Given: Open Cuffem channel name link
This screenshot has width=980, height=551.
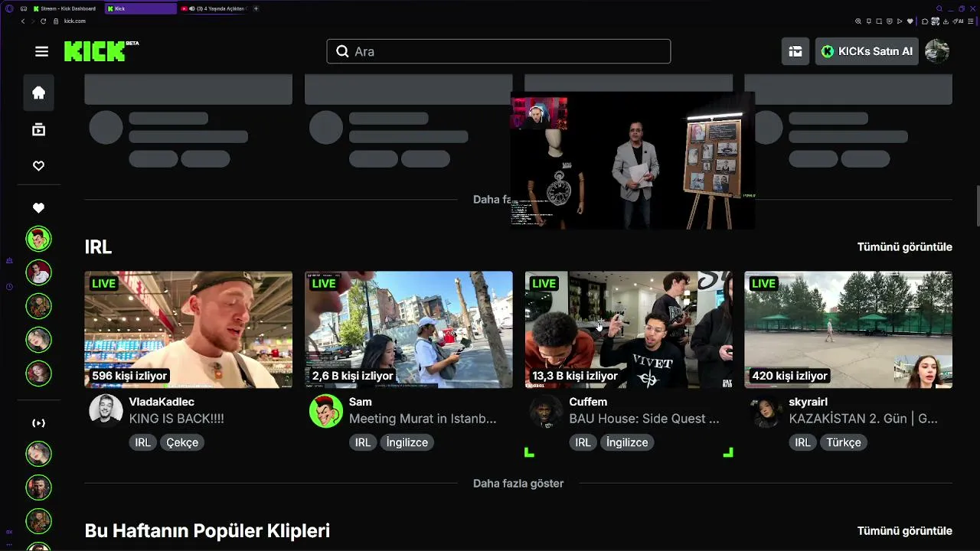Looking at the screenshot, I should tap(588, 402).
